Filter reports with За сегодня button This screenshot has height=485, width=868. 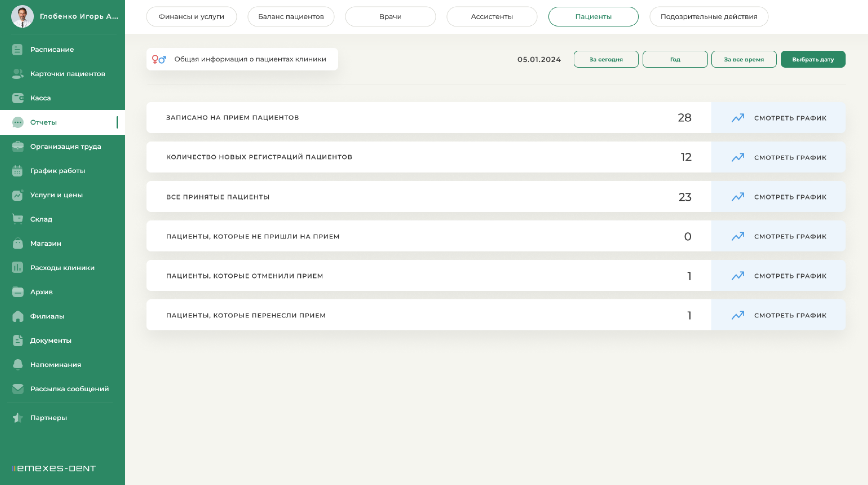pos(606,59)
